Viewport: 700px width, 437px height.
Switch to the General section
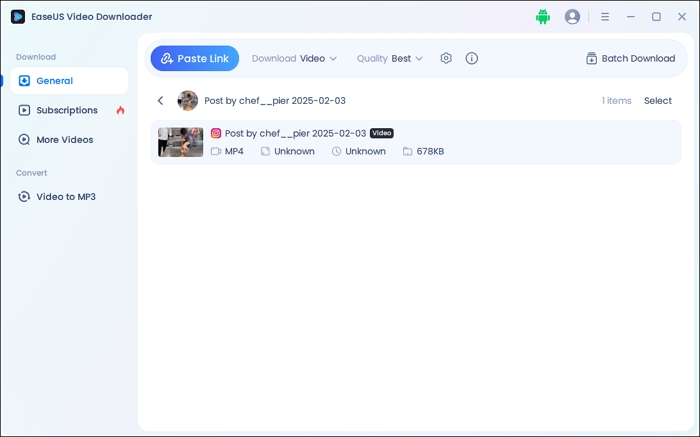pos(54,81)
